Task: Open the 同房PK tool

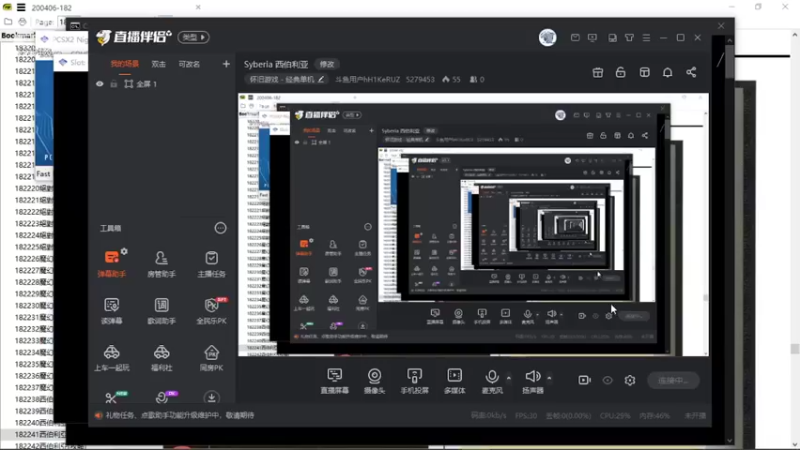Action: [211, 358]
